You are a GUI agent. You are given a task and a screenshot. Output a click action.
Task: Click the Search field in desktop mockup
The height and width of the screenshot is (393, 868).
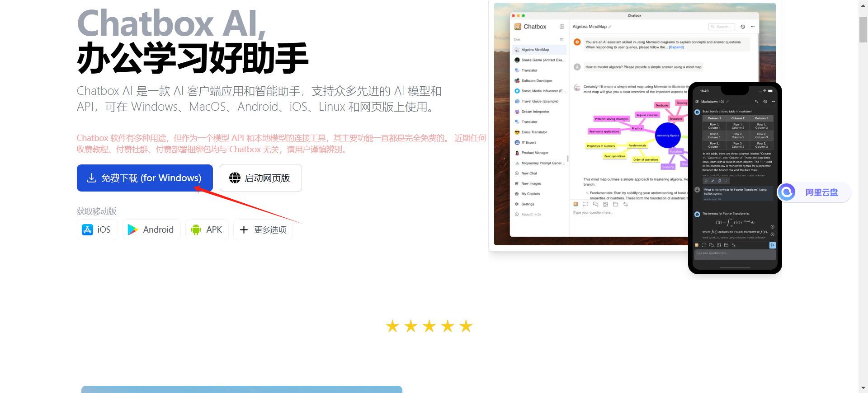coord(722,27)
